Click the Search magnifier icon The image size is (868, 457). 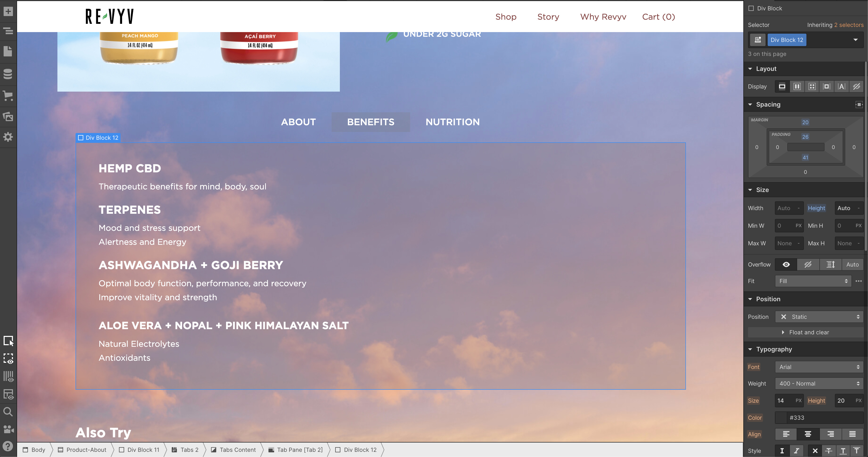(8, 411)
